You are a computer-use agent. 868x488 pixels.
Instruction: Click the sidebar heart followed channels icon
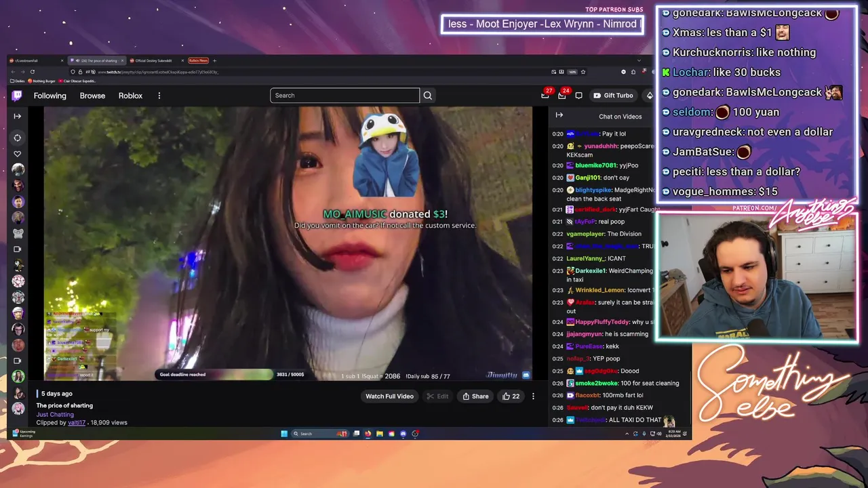18,154
